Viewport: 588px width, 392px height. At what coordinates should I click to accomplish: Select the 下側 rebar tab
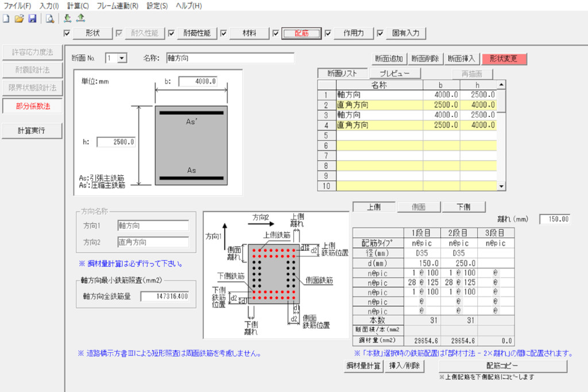463,207
